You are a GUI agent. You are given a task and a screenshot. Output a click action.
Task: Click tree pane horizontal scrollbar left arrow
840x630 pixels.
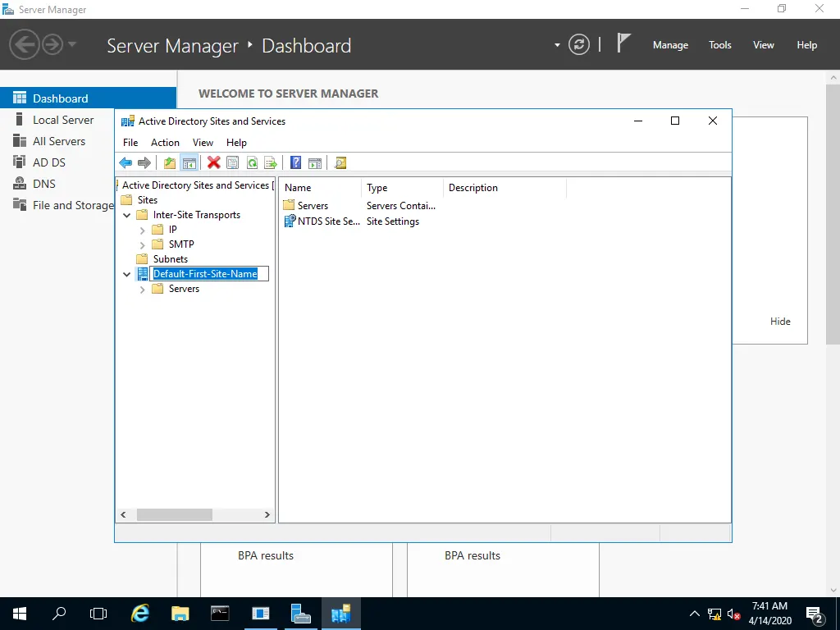point(123,515)
